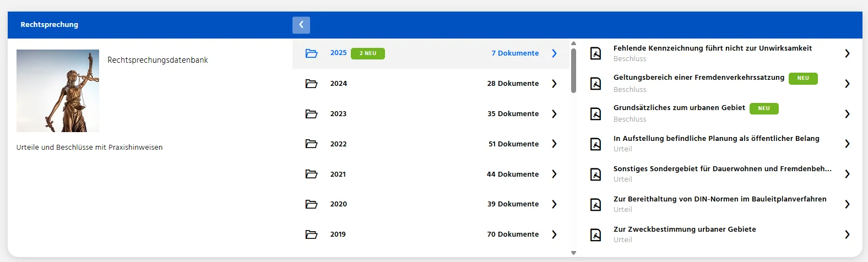Click document icon for Grundsätzliches zum urbanen Gebiet
This screenshot has height=262, width=868.
[595, 114]
